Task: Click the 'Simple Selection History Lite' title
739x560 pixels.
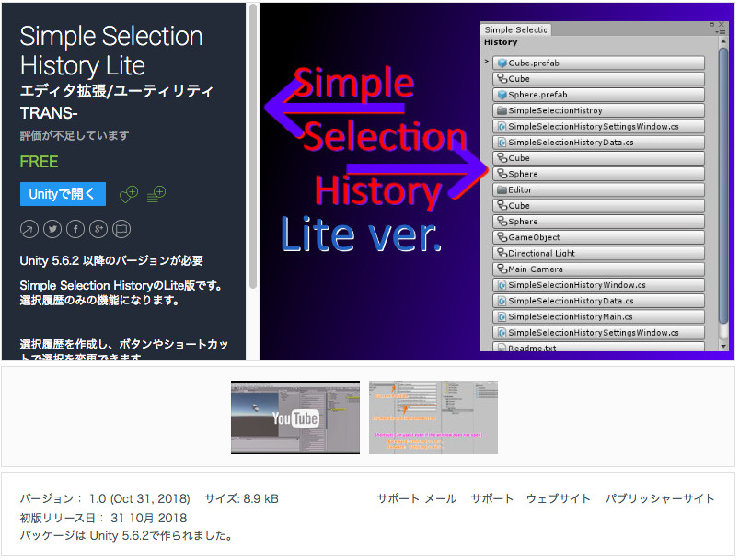Action: [x=111, y=51]
